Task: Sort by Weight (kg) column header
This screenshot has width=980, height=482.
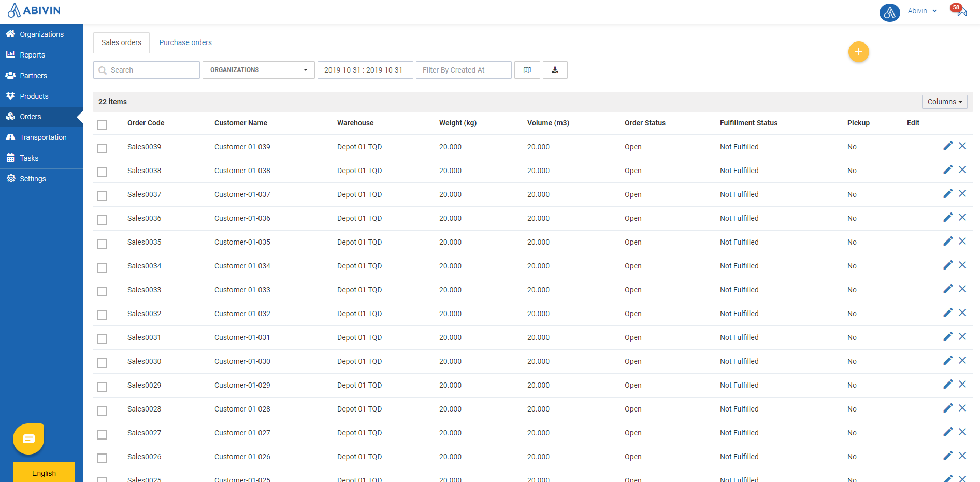Action: [x=458, y=123]
